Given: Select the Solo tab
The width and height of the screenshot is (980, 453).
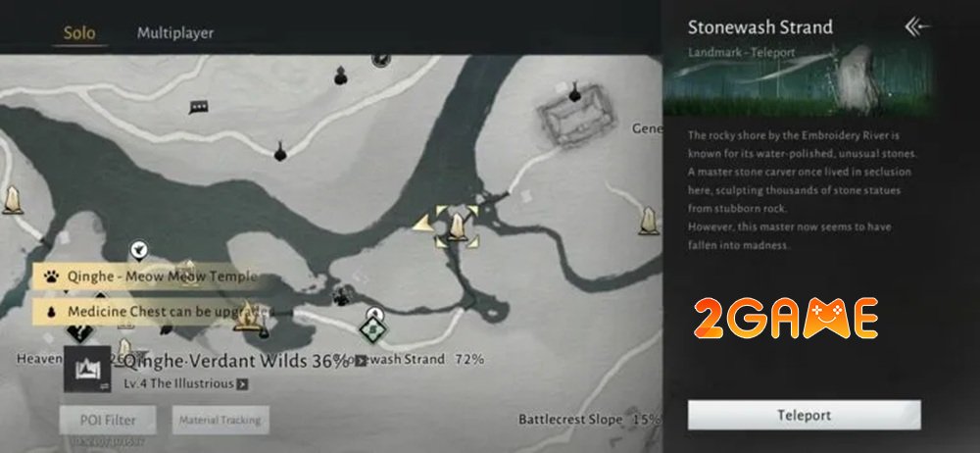Looking at the screenshot, I should coord(79,32).
